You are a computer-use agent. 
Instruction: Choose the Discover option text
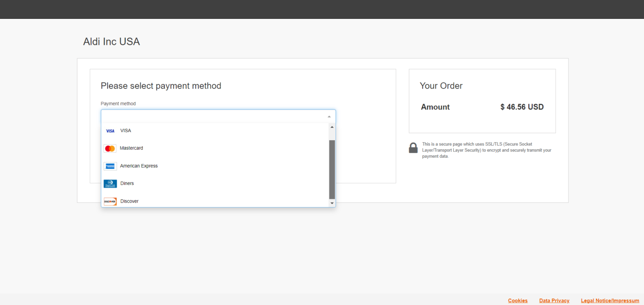click(129, 201)
